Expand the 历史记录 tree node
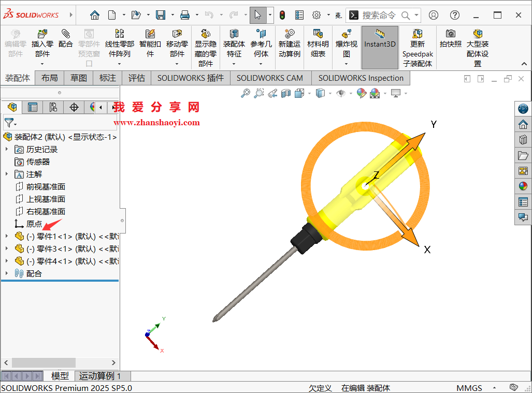The image size is (532, 393). tap(6, 149)
